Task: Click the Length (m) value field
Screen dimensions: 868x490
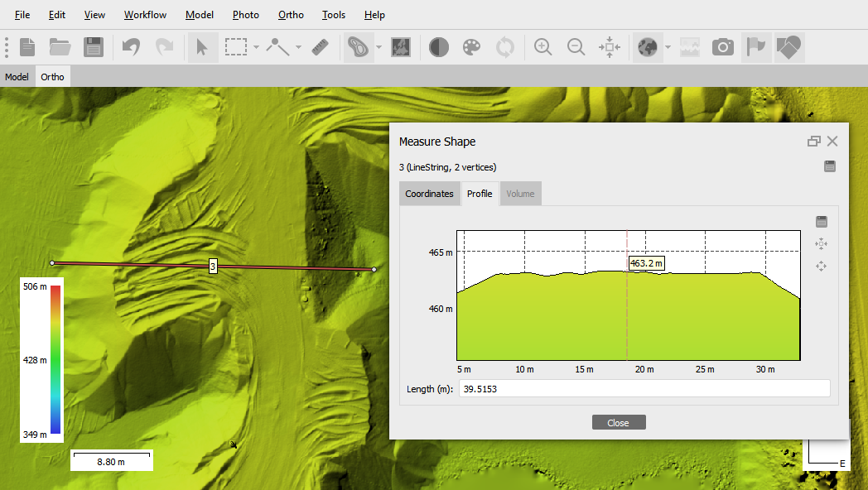Action: tap(644, 389)
